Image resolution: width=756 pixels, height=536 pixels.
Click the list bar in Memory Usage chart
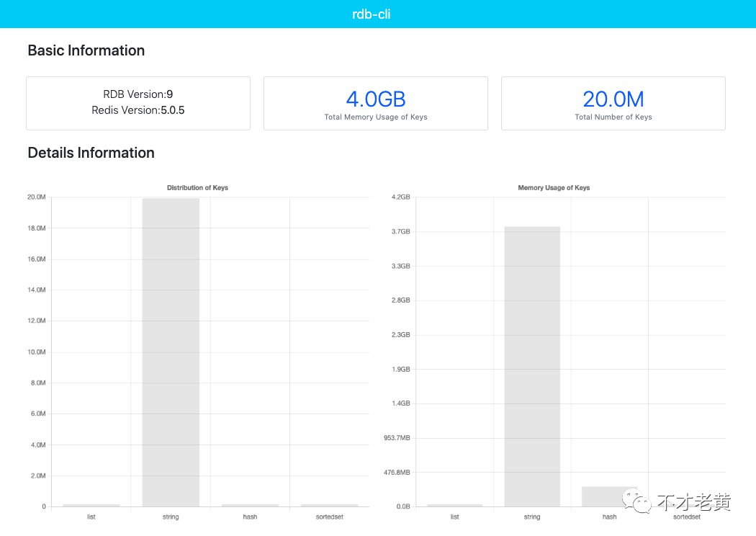coord(454,505)
